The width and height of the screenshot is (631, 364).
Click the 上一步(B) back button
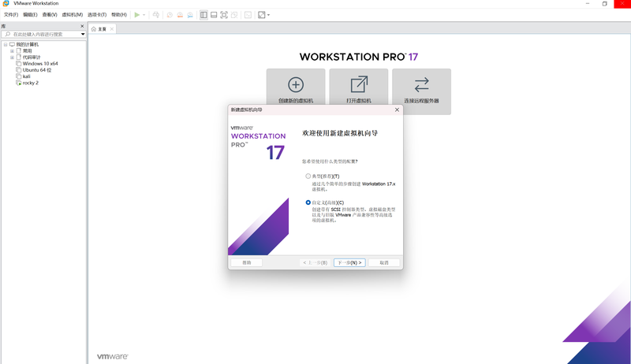(x=315, y=262)
